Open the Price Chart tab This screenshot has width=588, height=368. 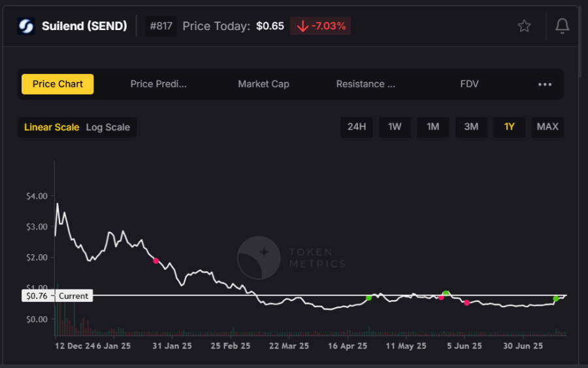click(57, 84)
